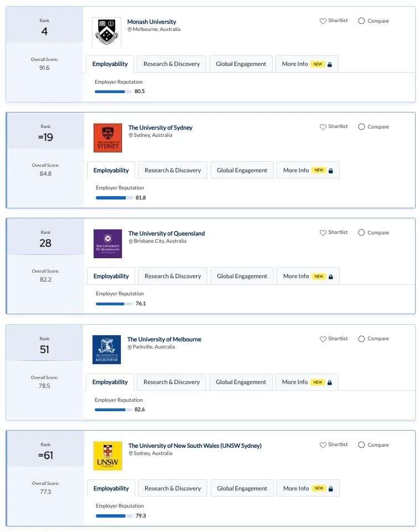
Task: Select Compare radio for Monash University
Action: [x=361, y=21]
